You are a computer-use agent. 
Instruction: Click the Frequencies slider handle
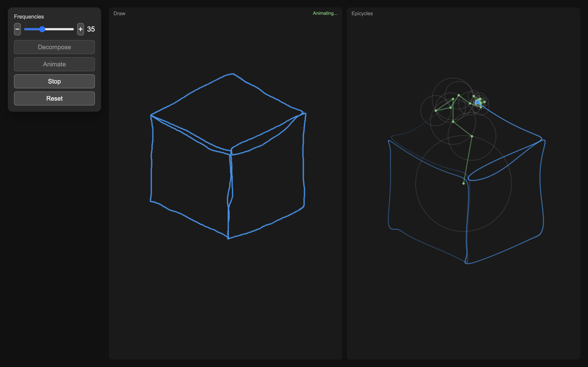[x=42, y=29]
